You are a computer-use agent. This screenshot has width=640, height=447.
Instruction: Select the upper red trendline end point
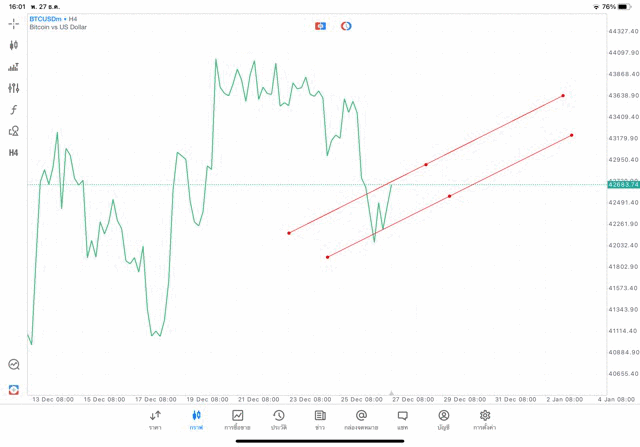pyautogui.click(x=563, y=96)
